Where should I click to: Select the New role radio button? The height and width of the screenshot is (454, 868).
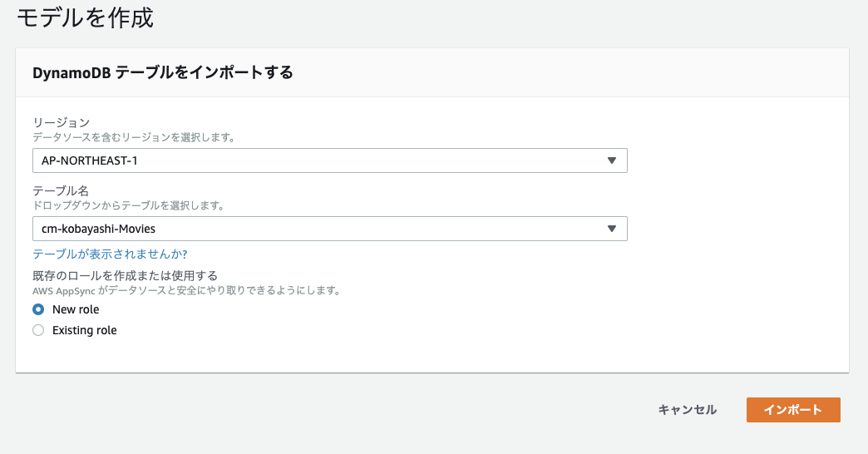(x=38, y=309)
